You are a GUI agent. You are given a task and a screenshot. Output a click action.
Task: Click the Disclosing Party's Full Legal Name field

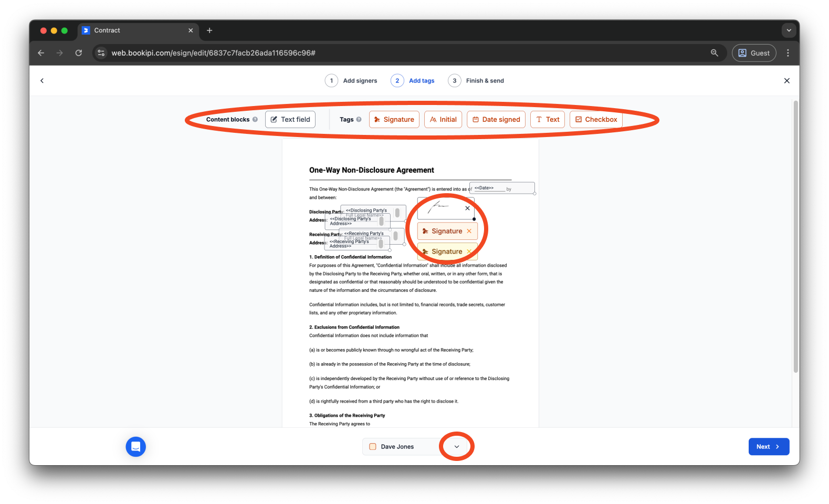point(373,213)
